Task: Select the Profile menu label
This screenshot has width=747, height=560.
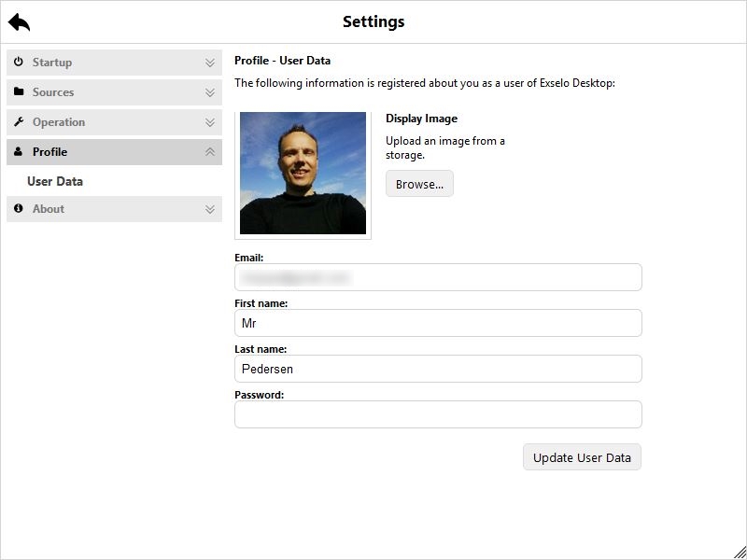Action: (x=50, y=152)
